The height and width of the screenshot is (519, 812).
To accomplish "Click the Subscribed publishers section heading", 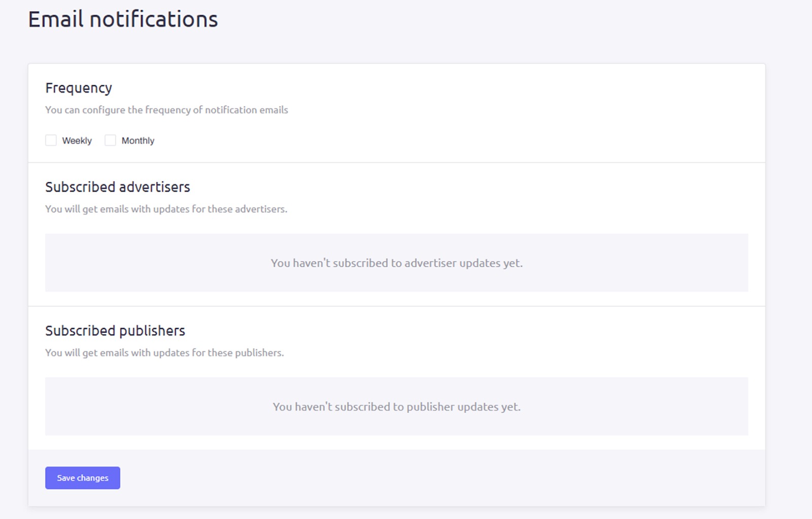I will pos(115,331).
